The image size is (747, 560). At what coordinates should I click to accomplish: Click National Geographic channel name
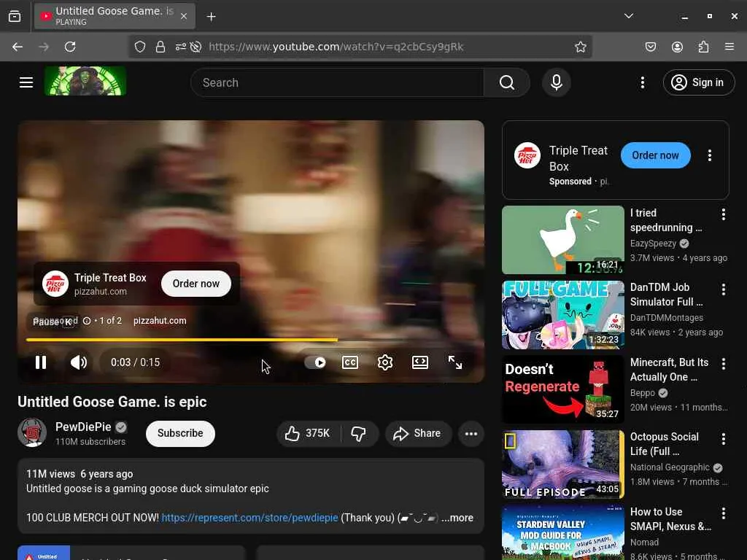[670, 467]
